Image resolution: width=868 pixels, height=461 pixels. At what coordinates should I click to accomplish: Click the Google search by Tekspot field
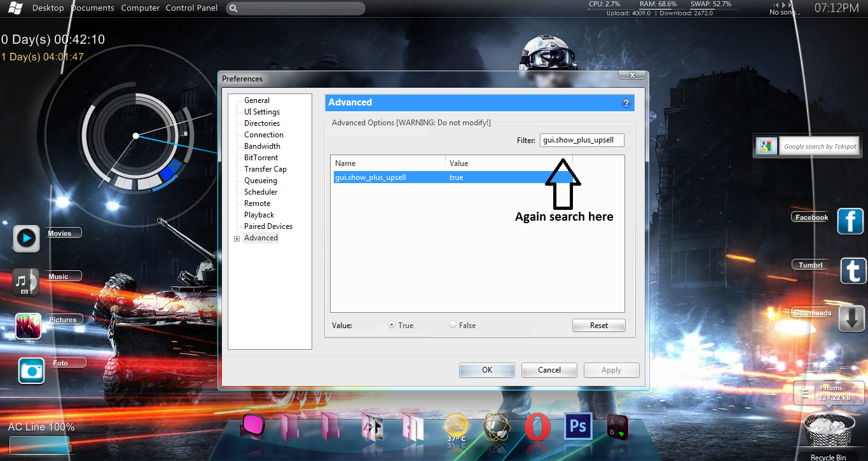pyautogui.click(x=819, y=146)
